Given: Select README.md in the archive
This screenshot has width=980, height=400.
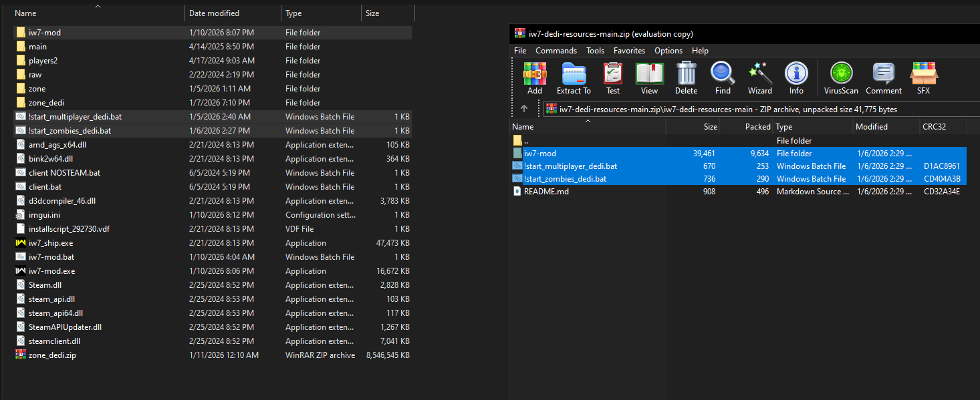Looking at the screenshot, I should 545,192.
